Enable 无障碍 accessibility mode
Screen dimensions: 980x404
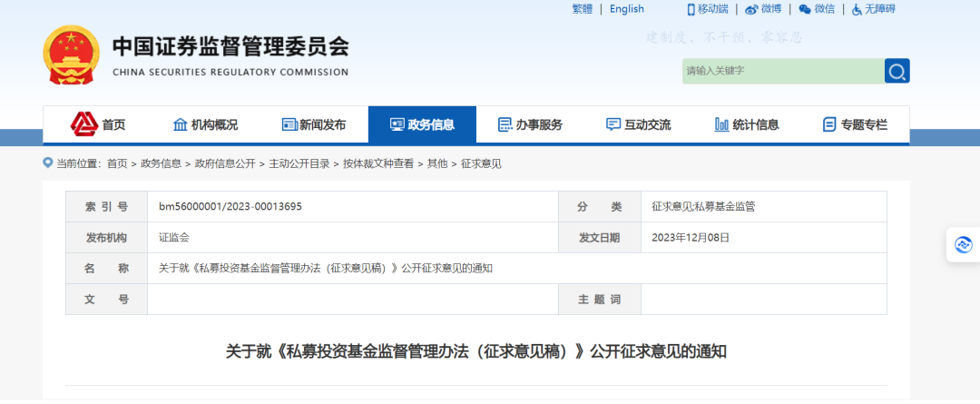[873, 9]
